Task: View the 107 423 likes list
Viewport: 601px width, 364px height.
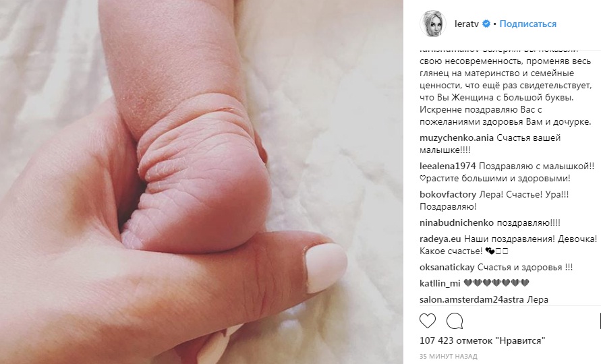Action: [482, 340]
